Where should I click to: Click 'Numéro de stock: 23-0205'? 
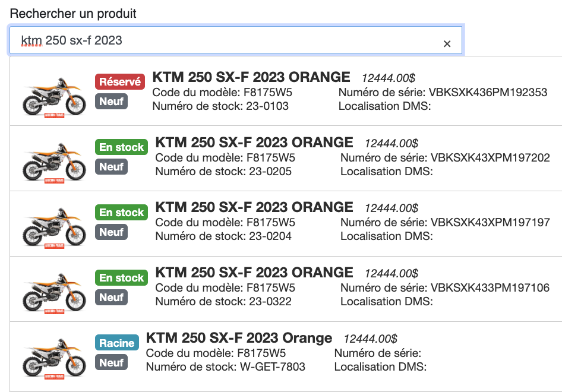point(223,171)
